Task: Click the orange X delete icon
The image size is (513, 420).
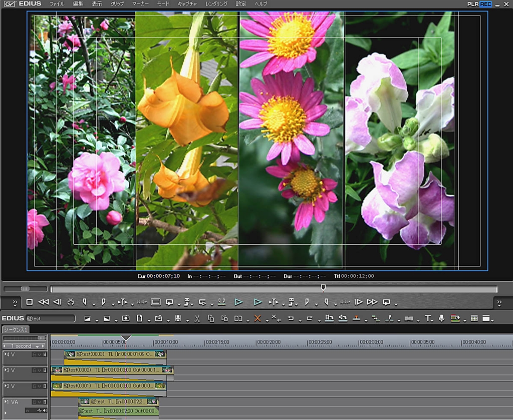Action: tap(258, 318)
